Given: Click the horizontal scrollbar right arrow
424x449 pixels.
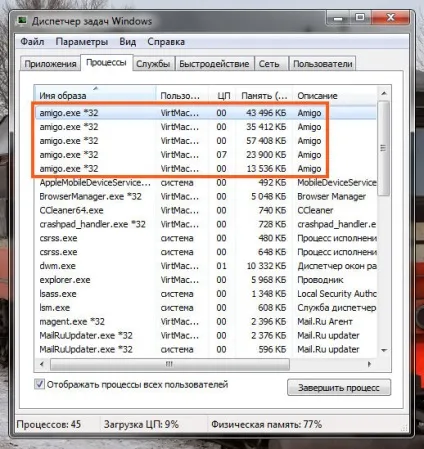Looking at the screenshot, I should click(x=369, y=364).
